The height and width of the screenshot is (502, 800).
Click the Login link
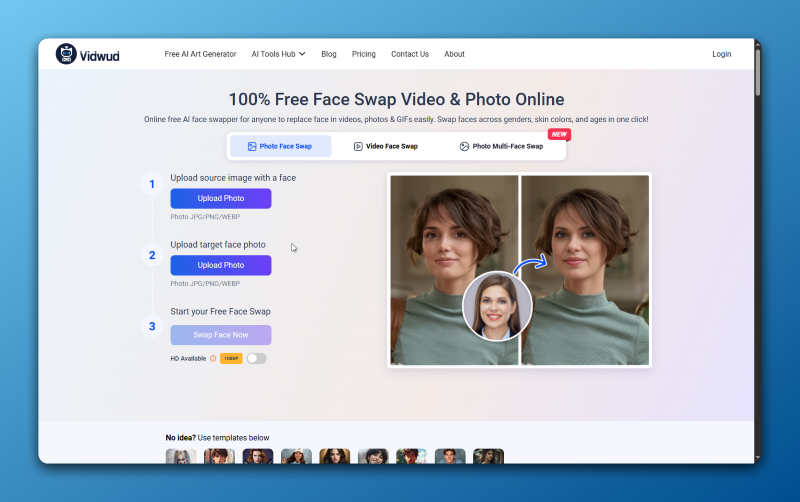point(721,54)
